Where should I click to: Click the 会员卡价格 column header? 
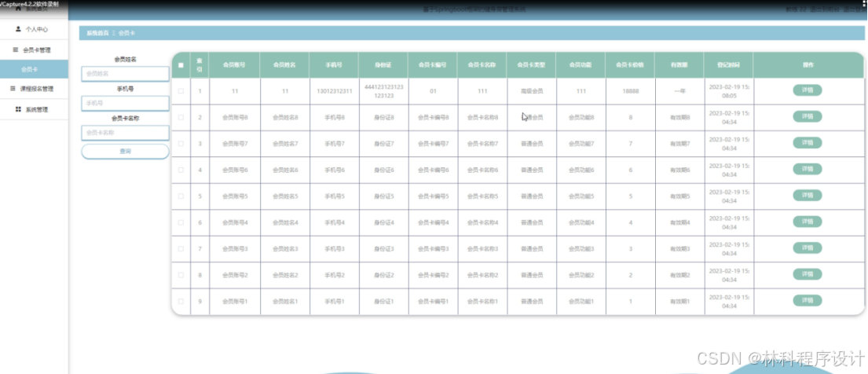click(630, 65)
